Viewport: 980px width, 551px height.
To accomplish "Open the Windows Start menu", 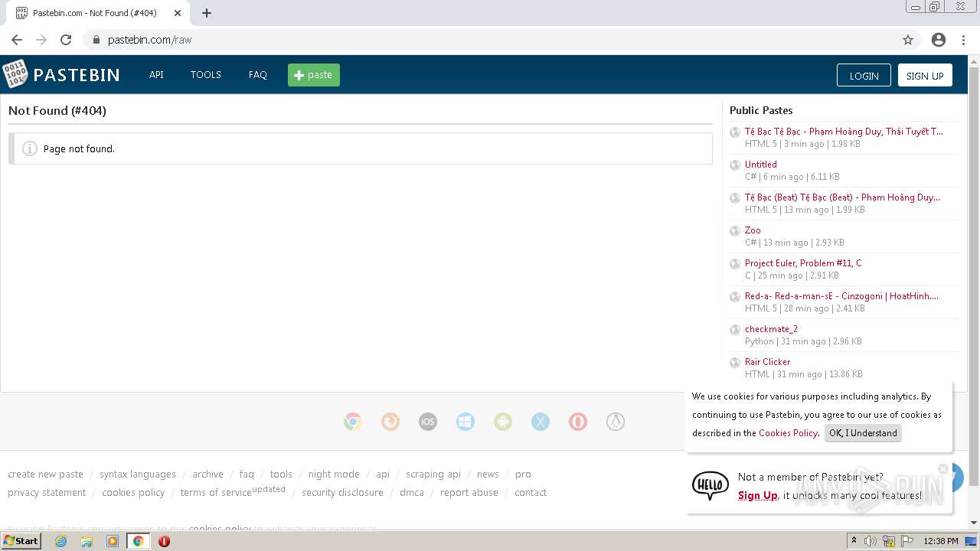I will 21,541.
